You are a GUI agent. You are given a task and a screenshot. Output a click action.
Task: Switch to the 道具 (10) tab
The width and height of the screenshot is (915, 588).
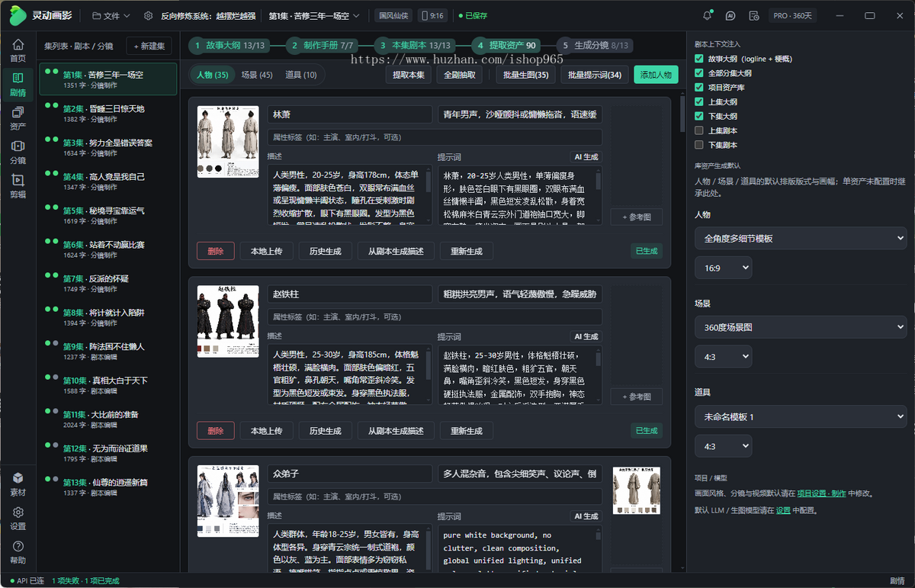click(301, 75)
